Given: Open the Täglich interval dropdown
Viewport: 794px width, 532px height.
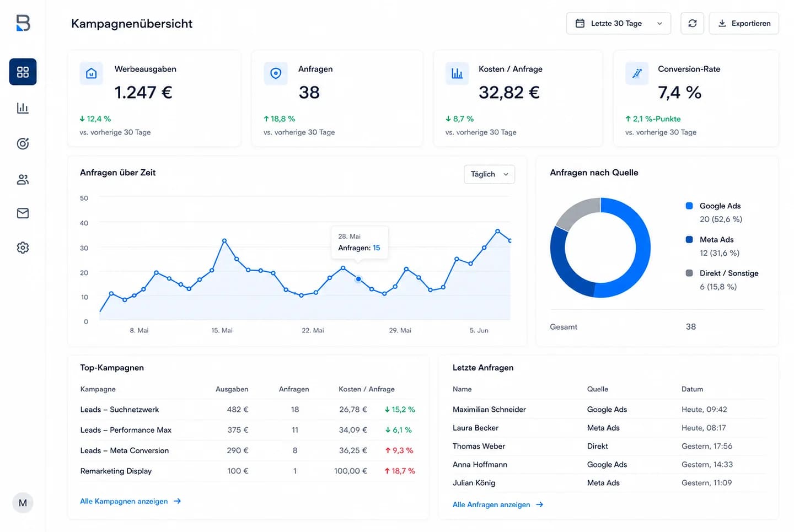Looking at the screenshot, I should click(489, 174).
